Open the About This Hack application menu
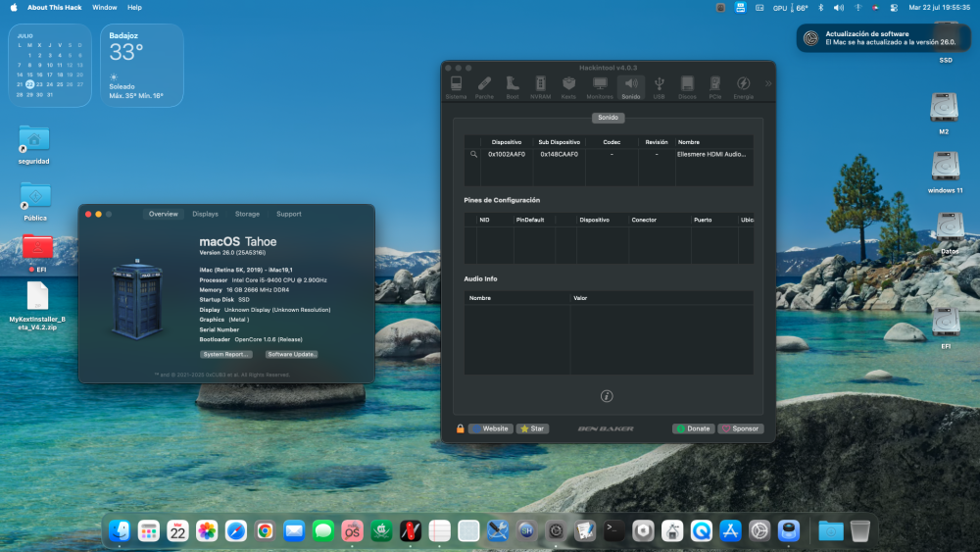This screenshot has height=552, width=980. pos(54,8)
